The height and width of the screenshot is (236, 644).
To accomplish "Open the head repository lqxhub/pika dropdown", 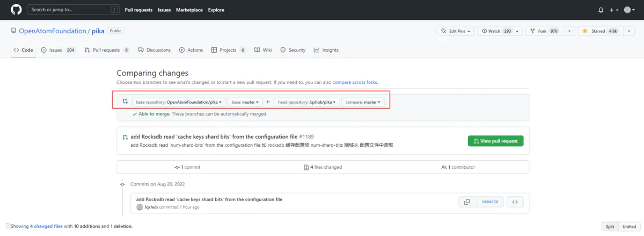I will pyautogui.click(x=306, y=102).
